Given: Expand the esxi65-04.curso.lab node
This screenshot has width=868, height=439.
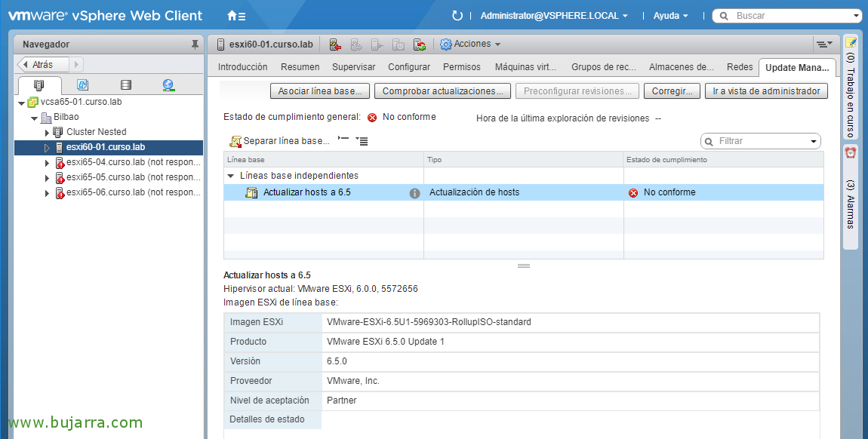Looking at the screenshot, I should coord(47,163).
